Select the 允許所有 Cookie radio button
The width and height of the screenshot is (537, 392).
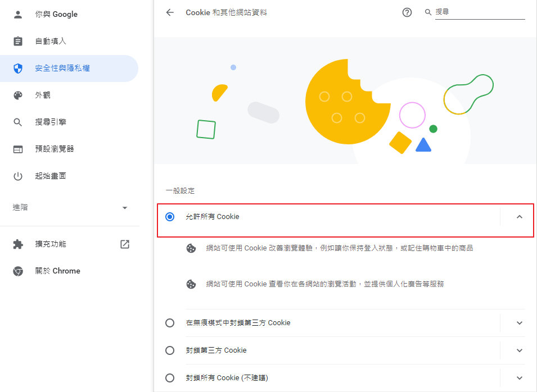point(170,217)
